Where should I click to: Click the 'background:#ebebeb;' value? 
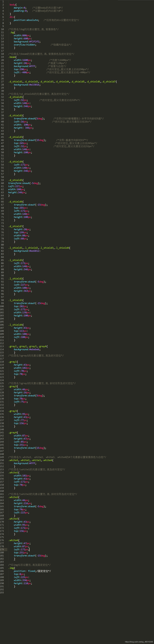tap(27, 349)
